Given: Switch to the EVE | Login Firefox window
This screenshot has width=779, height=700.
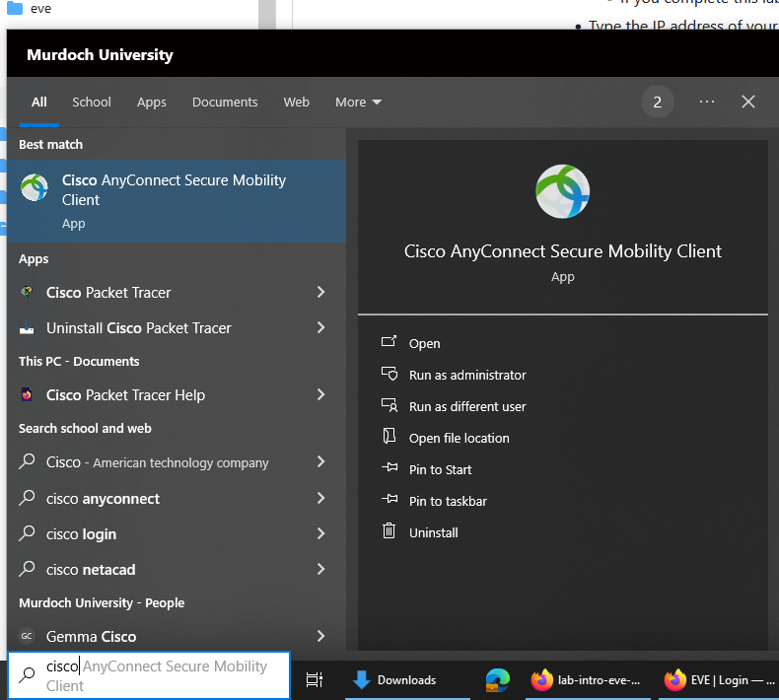Looking at the screenshot, I should coord(719,679).
